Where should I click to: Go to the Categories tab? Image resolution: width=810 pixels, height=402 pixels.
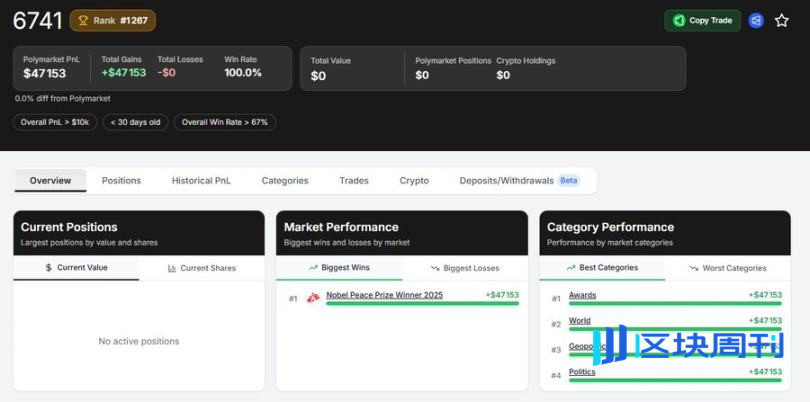pos(285,181)
